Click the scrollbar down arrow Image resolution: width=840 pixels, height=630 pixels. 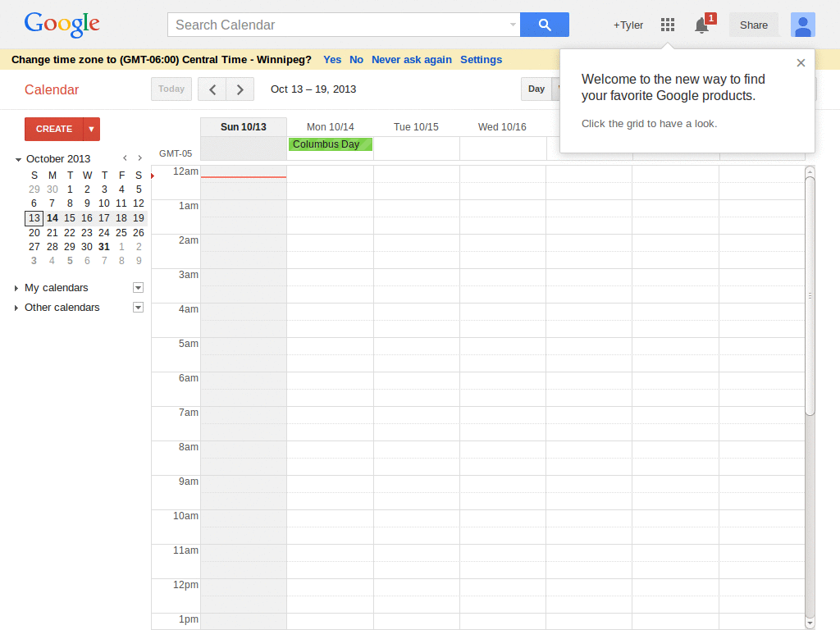(810, 623)
